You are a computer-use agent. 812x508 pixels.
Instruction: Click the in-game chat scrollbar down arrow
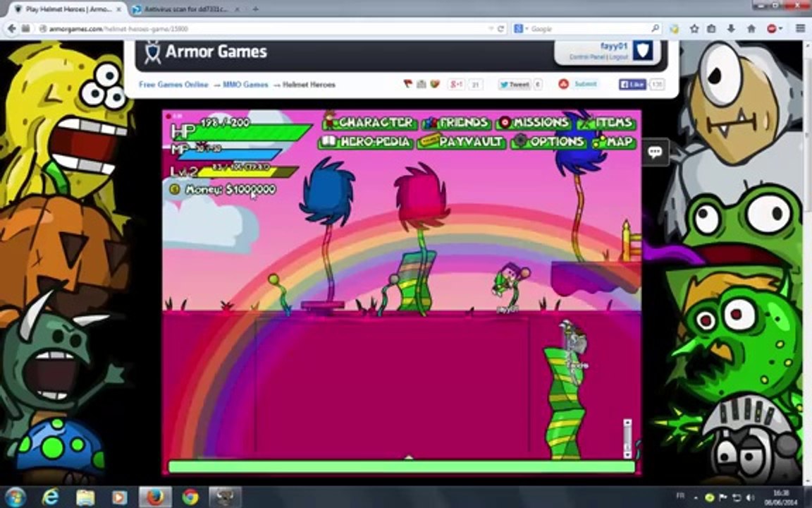(x=627, y=454)
